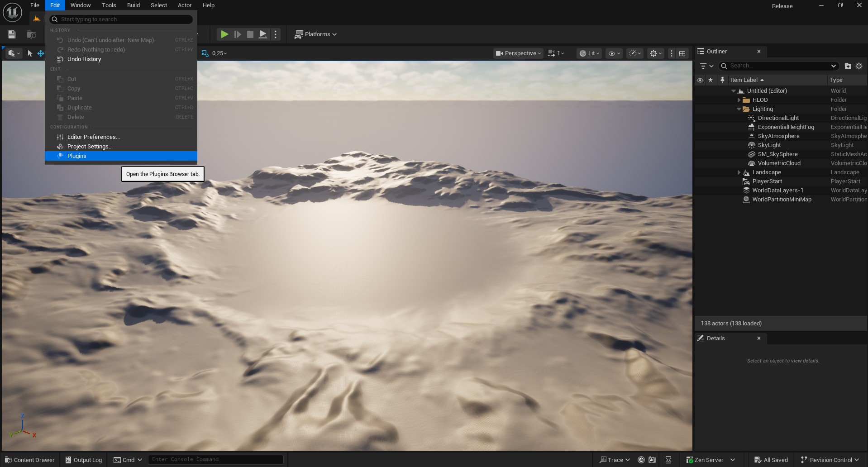Toggle scale snapping icon next to 0,25
The width and height of the screenshot is (868, 467).
click(205, 53)
